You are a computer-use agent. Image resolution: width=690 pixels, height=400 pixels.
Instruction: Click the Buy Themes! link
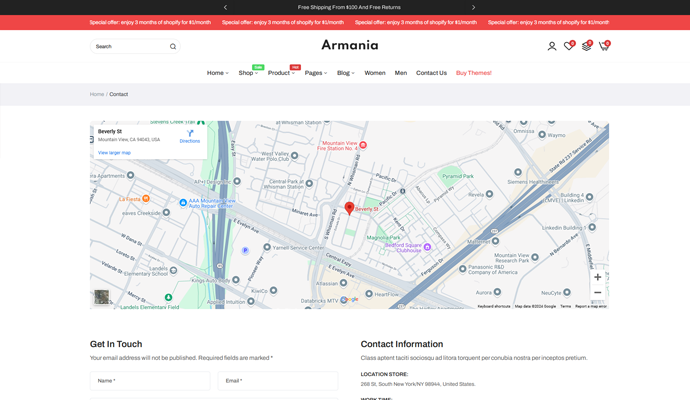pyautogui.click(x=474, y=73)
